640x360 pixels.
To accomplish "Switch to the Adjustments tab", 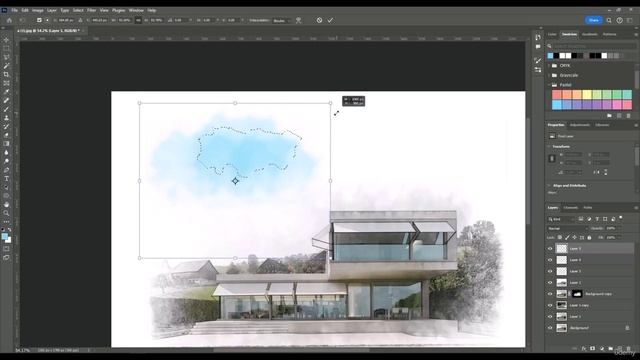I will (x=580, y=125).
